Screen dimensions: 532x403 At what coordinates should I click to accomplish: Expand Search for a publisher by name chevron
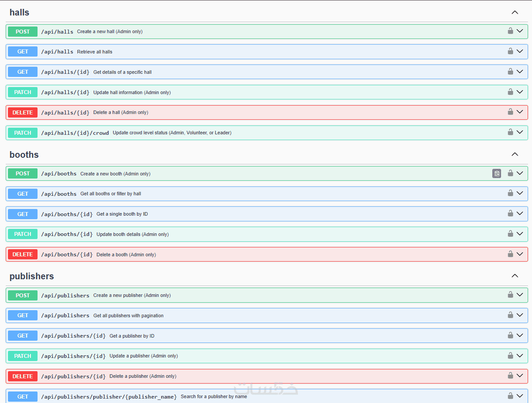tap(520, 396)
